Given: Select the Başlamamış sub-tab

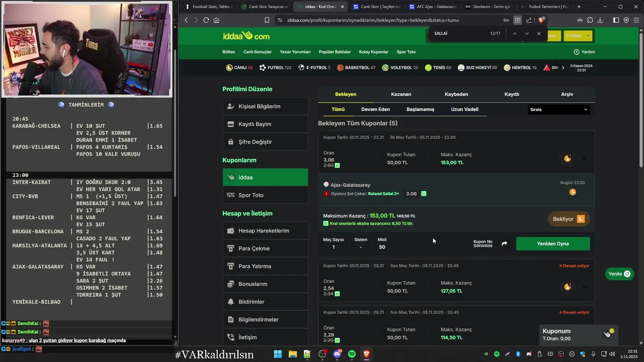Looking at the screenshot, I should (x=420, y=109).
